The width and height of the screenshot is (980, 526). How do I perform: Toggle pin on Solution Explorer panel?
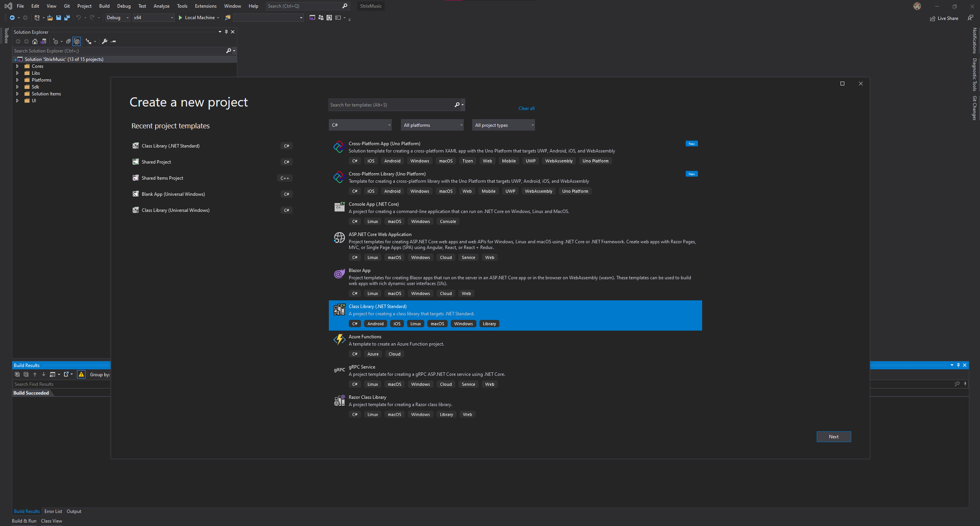pyautogui.click(x=226, y=32)
